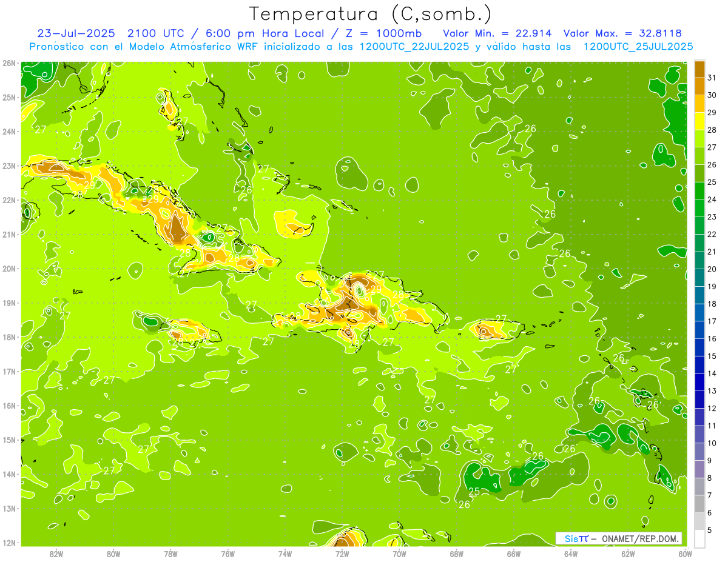This screenshot has width=728, height=562.
Task: Click the color bar label "15"
Action: 712,356
